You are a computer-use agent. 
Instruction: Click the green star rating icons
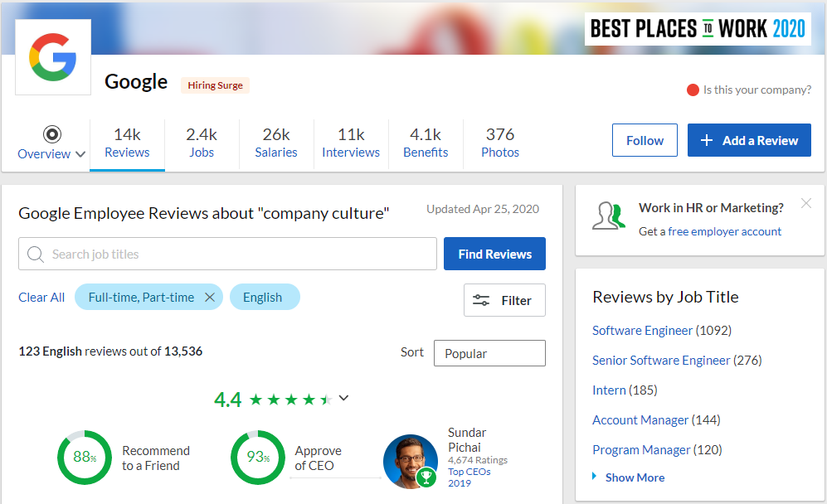(x=290, y=400)
